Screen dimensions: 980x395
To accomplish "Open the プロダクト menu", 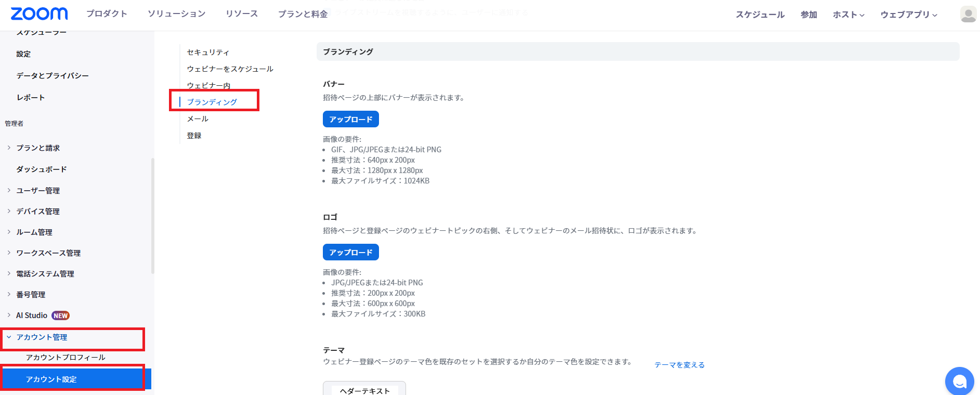I will click(107, 14).
